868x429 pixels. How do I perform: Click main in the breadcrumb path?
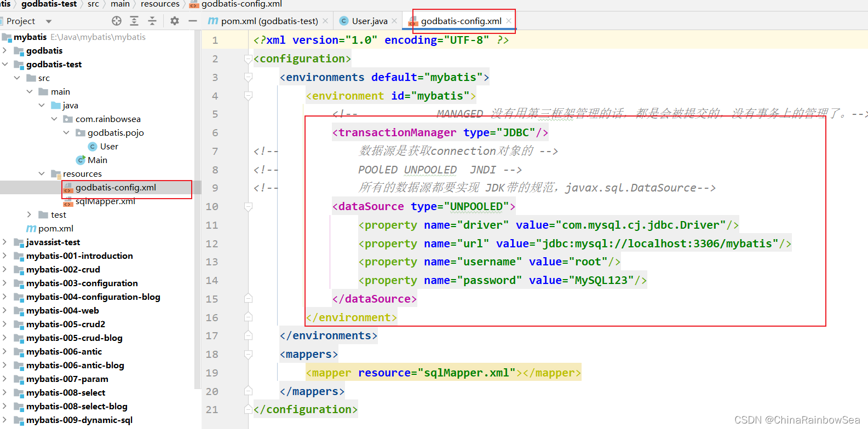point(120,4)
